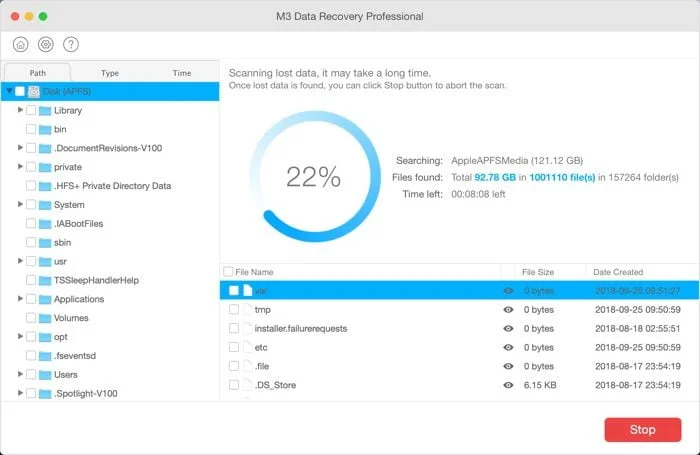Click the .IABootFiles folder icon
Screen dimensions: 700x455
pyautogui.click(x=45, y=224)
